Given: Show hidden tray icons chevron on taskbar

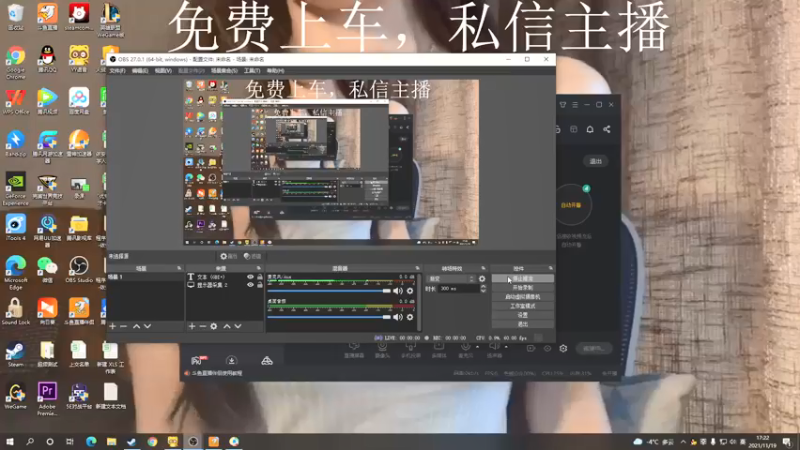Looking at the screenshot, I should coord(683,442).
